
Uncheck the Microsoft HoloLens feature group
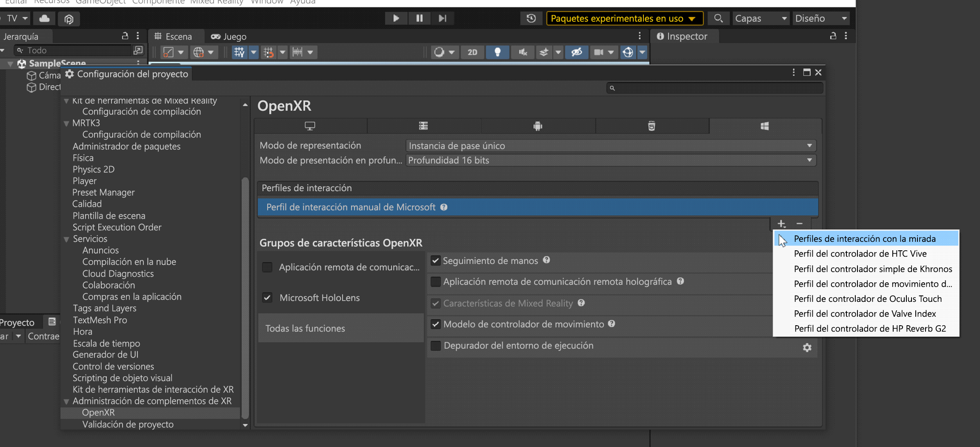[267, 298]
